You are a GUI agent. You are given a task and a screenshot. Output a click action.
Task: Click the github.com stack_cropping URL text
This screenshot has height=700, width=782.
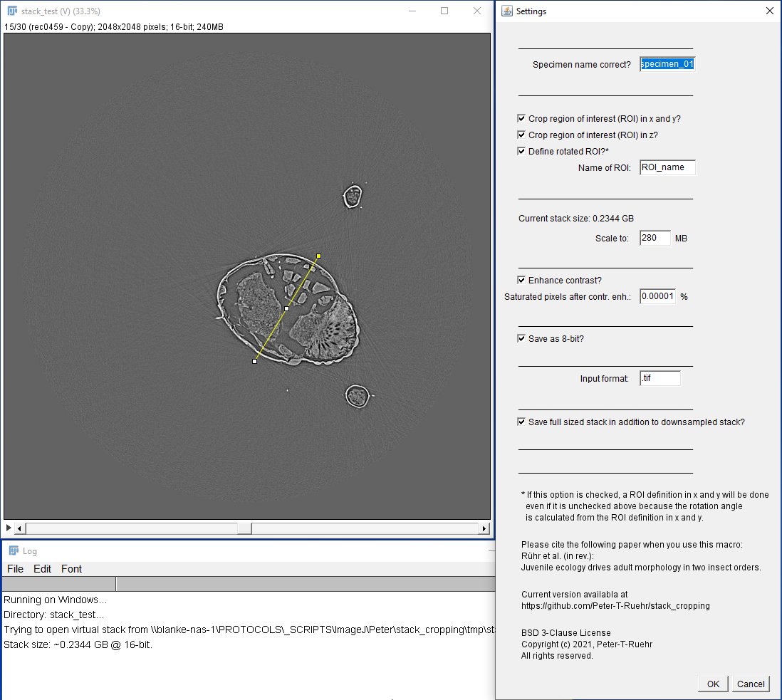(615, 606)
